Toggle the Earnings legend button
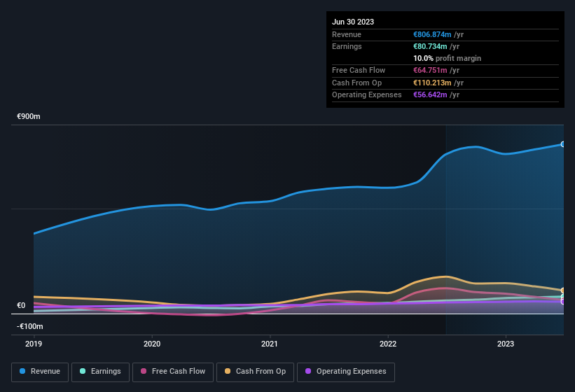This screenshot has height=392, width=575. pyautogui.click(x=100, y=372)
